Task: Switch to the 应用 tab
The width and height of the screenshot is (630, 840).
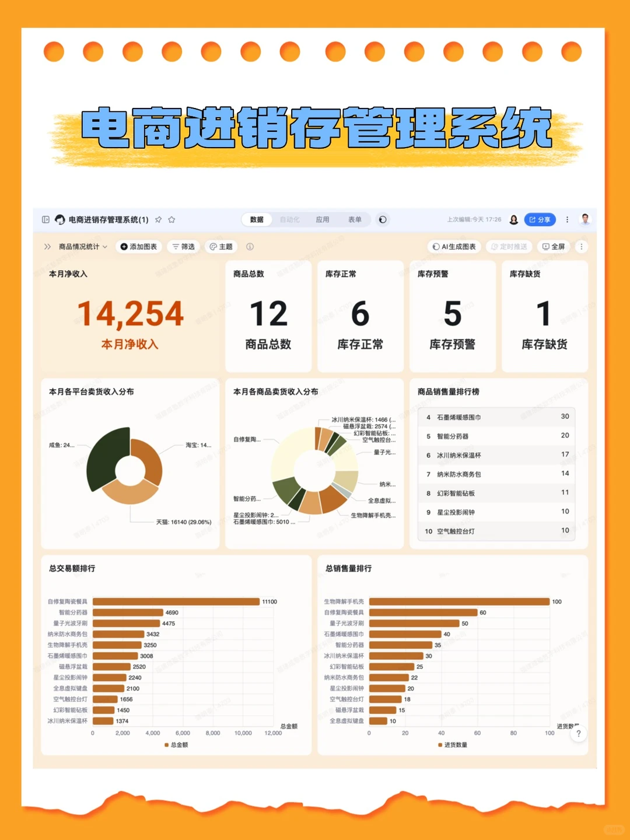Action: coord(323,220)
